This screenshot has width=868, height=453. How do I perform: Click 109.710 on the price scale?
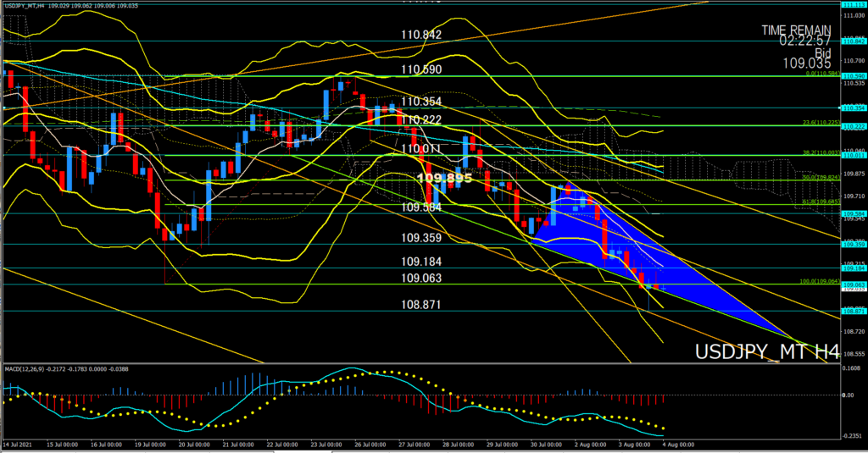(854, 196)
